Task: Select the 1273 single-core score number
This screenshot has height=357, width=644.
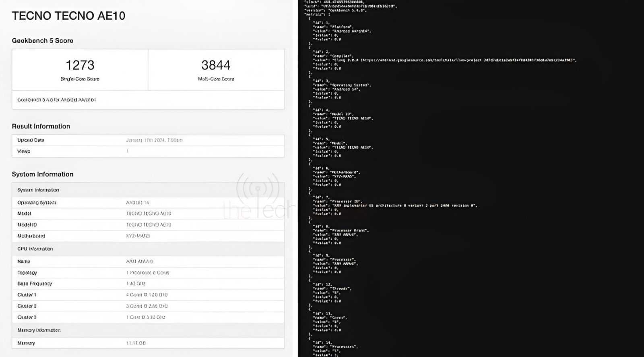Action: 80,65
